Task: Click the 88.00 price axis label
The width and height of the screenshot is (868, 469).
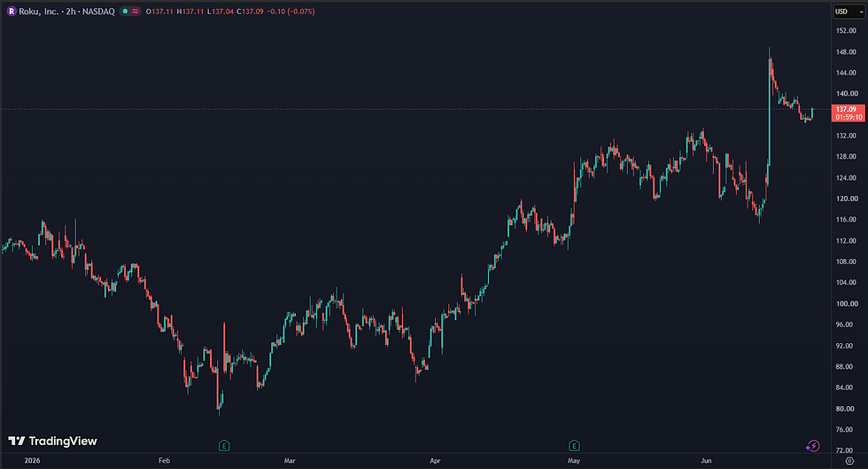Action: click(x=844, y=366)
